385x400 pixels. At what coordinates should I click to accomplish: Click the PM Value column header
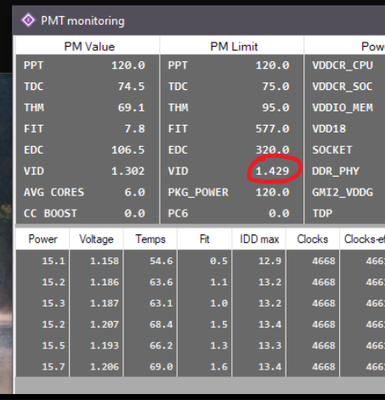[x=88, y=46]
